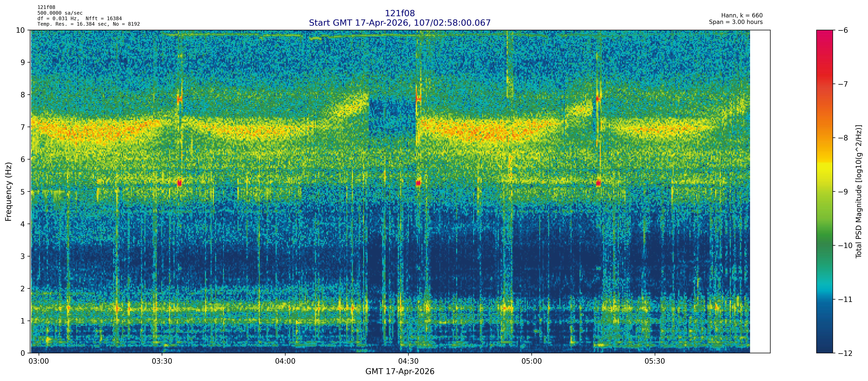Image resolution: width=868 pixels, height=381 pixels.
Task: Click the GMT 17-Apr-2026 x-axis label
Action: [x=400, y=372]
